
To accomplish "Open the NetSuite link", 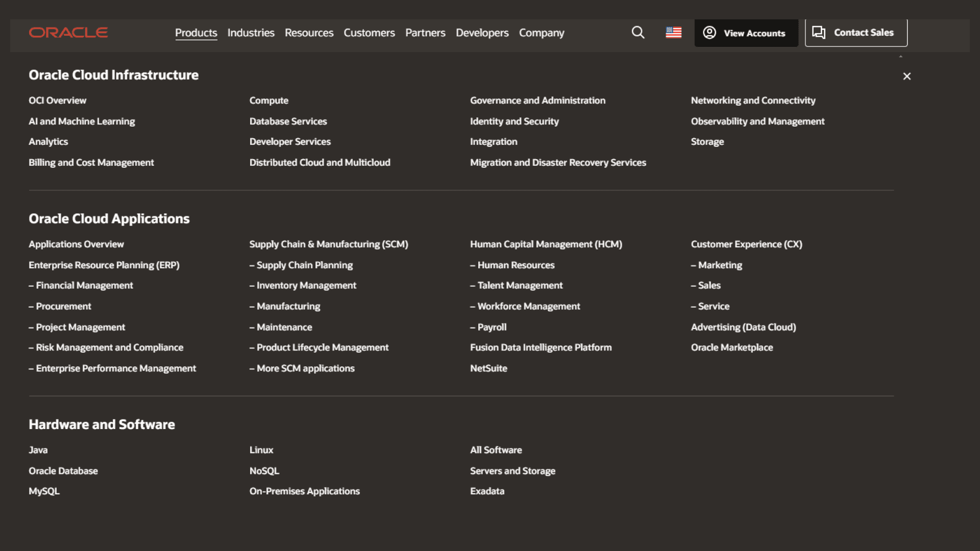I will point(489,368).
